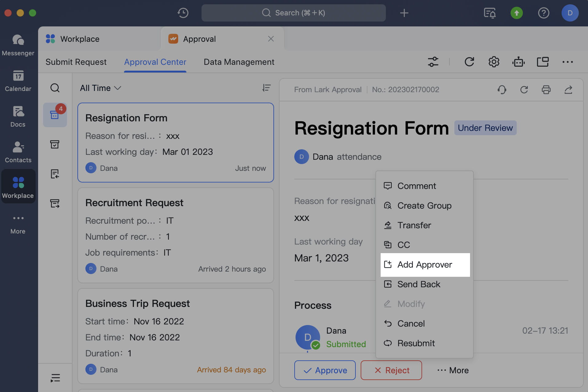Image resolution: width=588 pixels, height=392 pixels.
Task: Print the Resignation Form approval
Action: [546, 90]
